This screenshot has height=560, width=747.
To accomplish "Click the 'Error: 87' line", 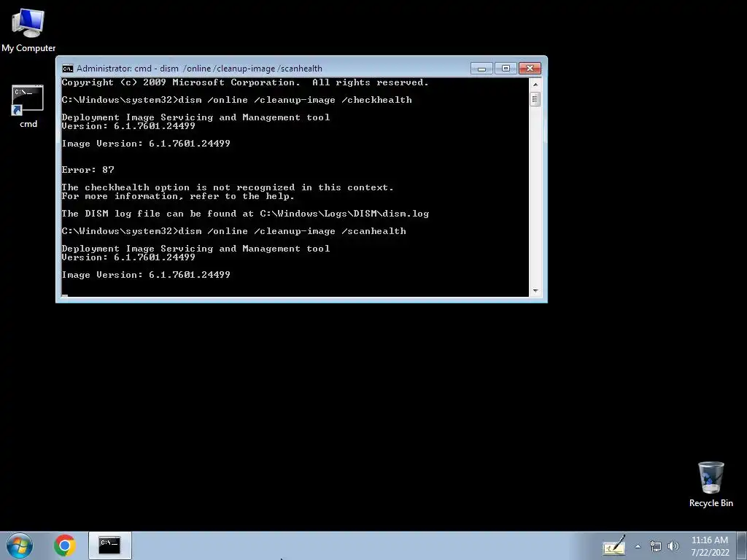I will point(88,169).
